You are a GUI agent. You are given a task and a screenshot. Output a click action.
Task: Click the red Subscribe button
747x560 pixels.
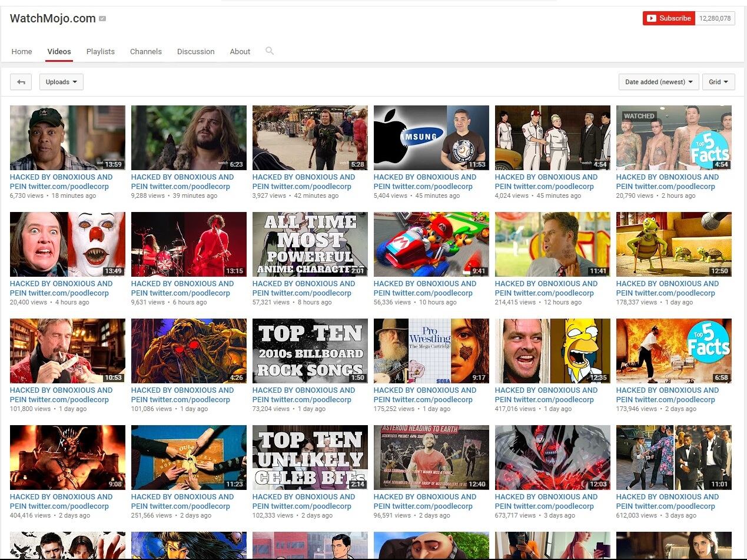pos(669,18)
